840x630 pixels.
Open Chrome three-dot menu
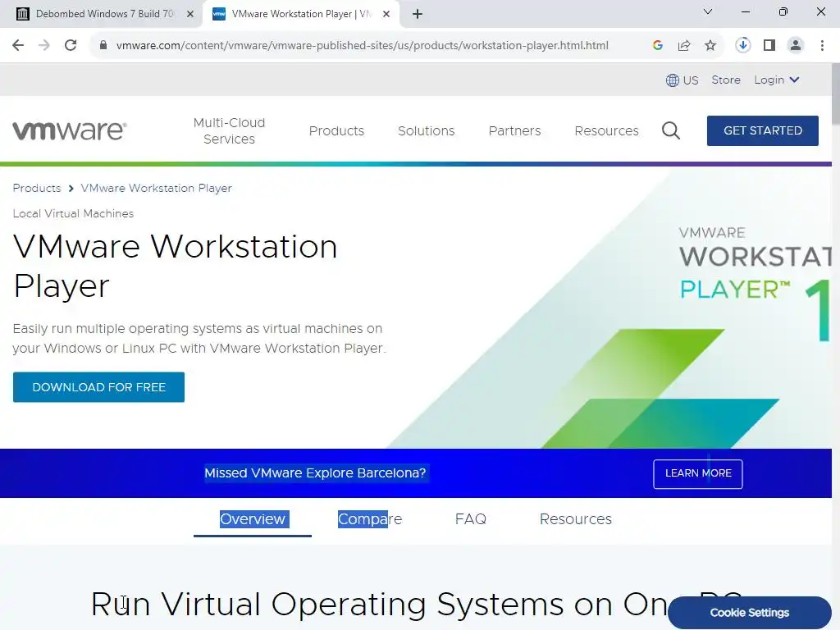822,46
